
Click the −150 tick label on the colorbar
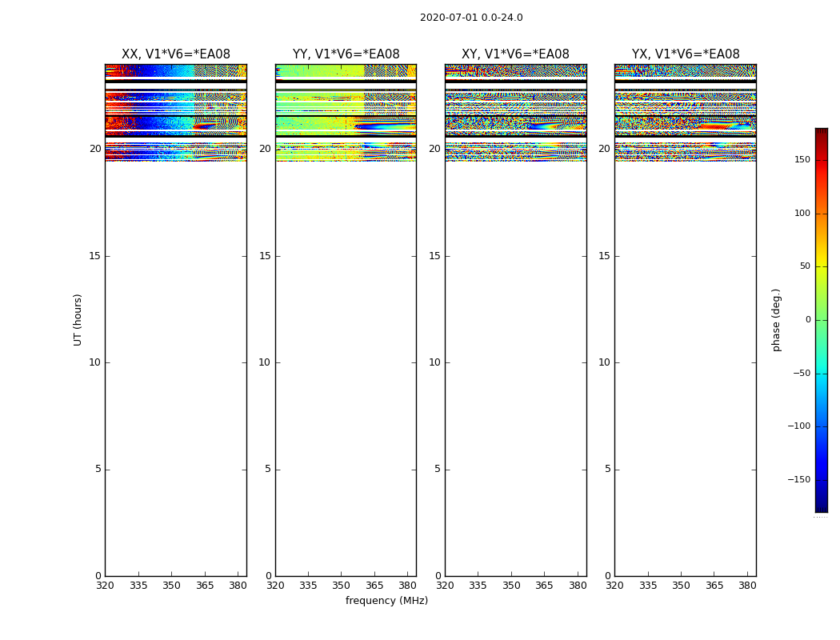[798, 480]
